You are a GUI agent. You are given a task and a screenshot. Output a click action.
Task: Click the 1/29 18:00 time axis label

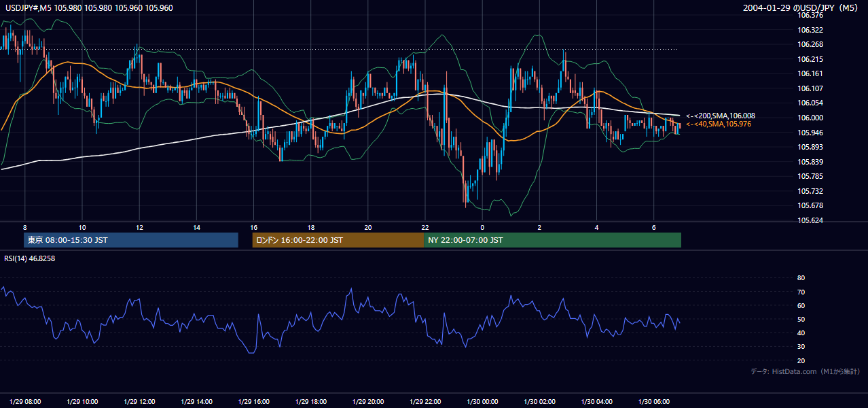pyautogui.click(x=310, y=401)
